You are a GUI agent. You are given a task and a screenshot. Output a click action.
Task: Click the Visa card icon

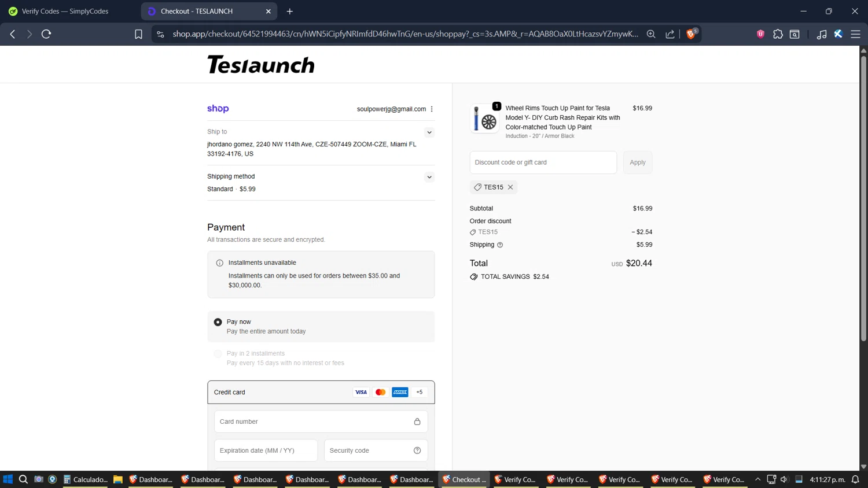click(x=361, y=392)
